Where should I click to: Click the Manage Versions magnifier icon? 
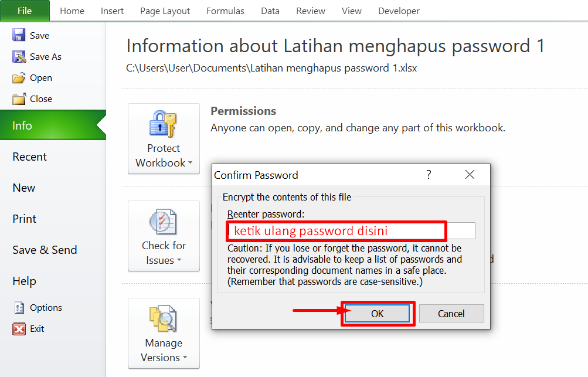(163, 318)
